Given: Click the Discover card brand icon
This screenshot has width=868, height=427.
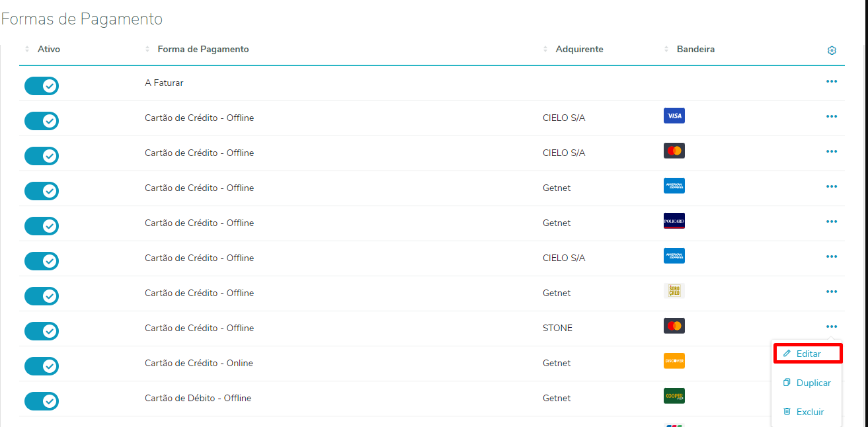Looking at the screenshot, I should [x=674, y=361].
